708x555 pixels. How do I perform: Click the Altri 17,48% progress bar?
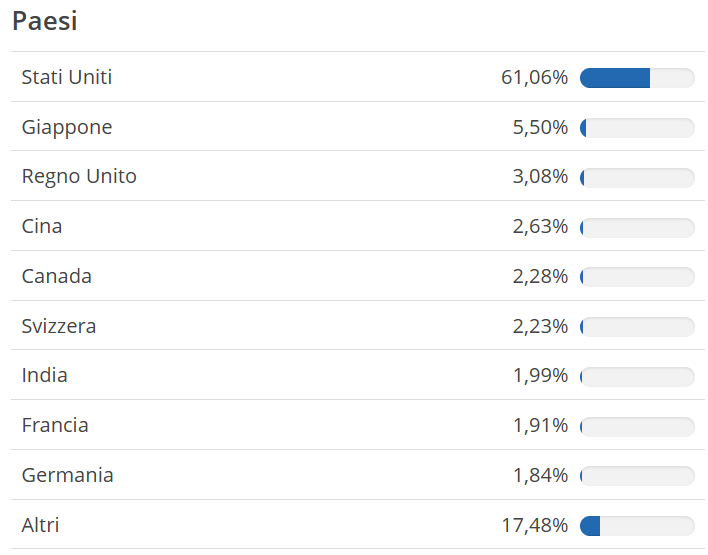click(x=637, y=526)
